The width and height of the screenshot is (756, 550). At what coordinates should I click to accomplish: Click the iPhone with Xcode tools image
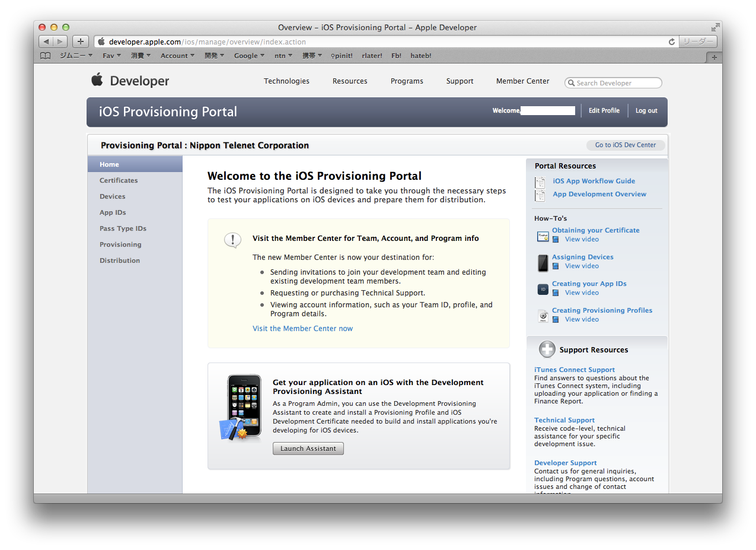[x=241, y=408]
